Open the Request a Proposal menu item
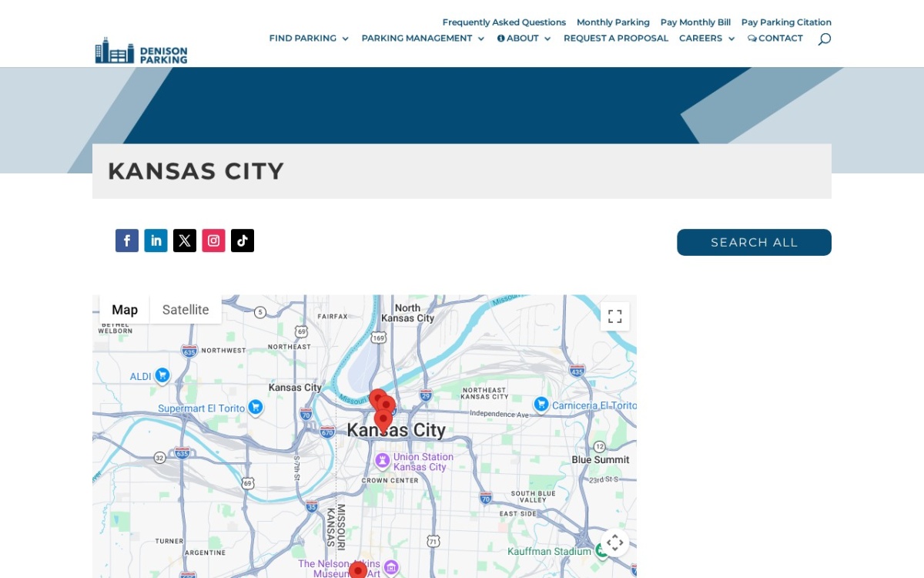The width and height of the screenshot is (924, 578). 616,39
